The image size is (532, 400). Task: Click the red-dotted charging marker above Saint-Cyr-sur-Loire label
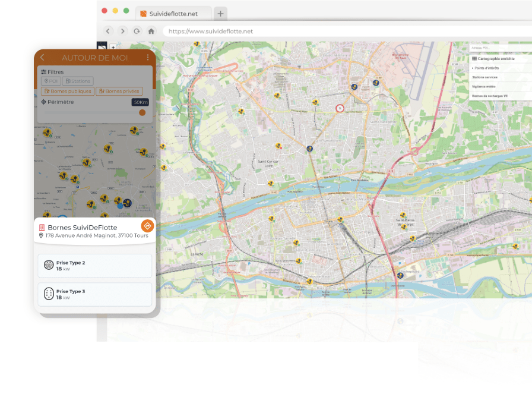point(278,146)
